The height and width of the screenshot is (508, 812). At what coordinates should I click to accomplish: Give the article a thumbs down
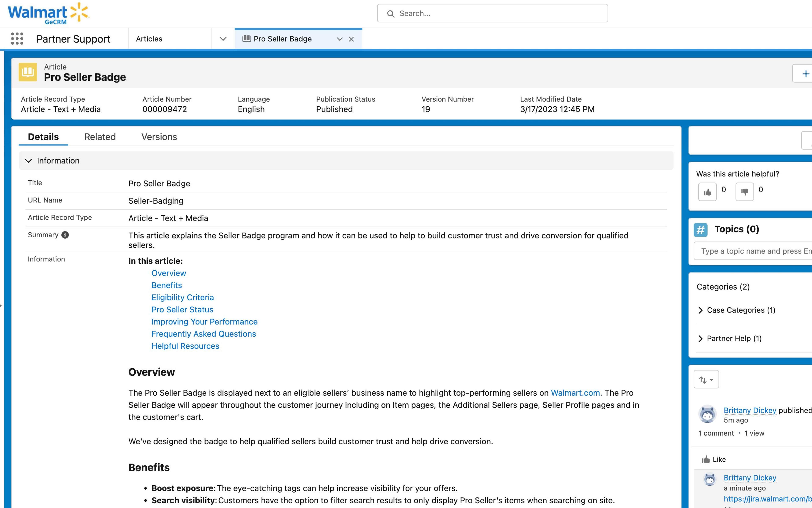pyautogui.click(x=745, y=192)
